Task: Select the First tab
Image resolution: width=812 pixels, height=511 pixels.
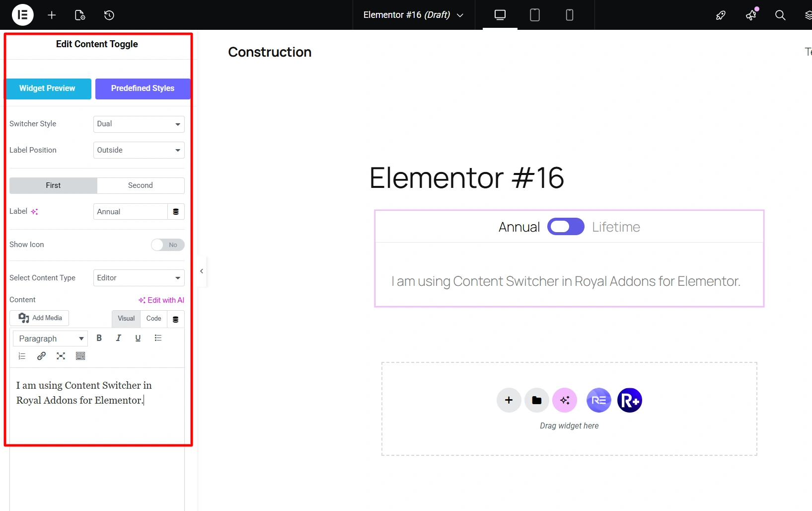Action: coord(53,185)
